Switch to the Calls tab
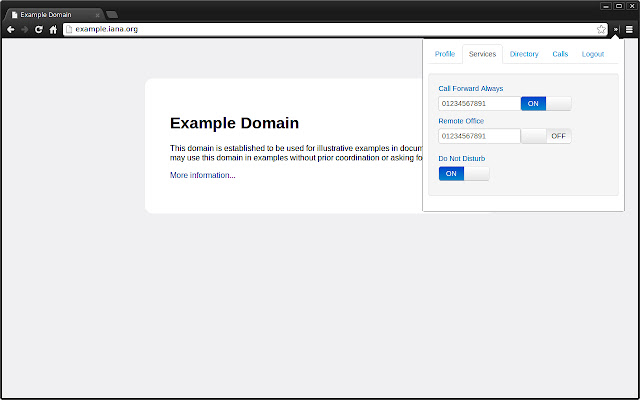The height and width of the screenshot is (400, 640). tap(560, 54)
